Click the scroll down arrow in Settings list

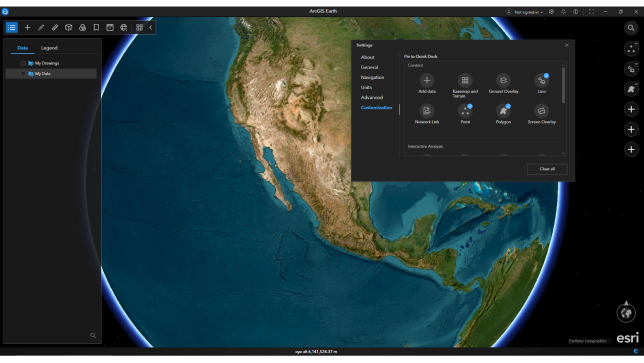563,154
